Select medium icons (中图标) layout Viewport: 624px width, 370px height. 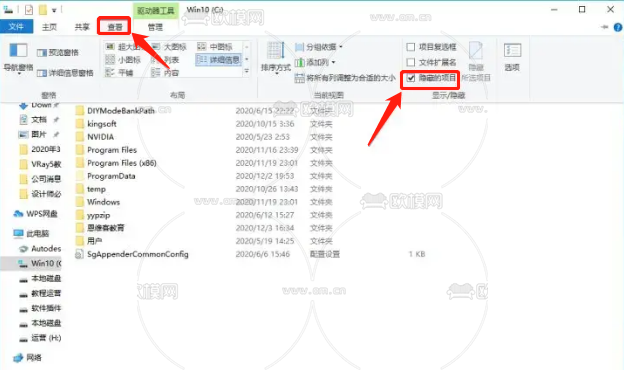[215, 47]
